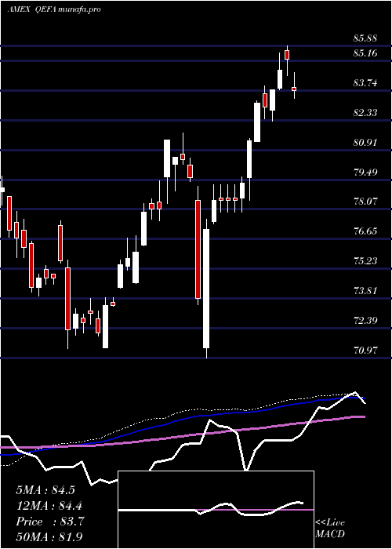This screenshot has width=392, height=549.
Task: Click the Price : 83.7 reading
Action: [49, 522]
